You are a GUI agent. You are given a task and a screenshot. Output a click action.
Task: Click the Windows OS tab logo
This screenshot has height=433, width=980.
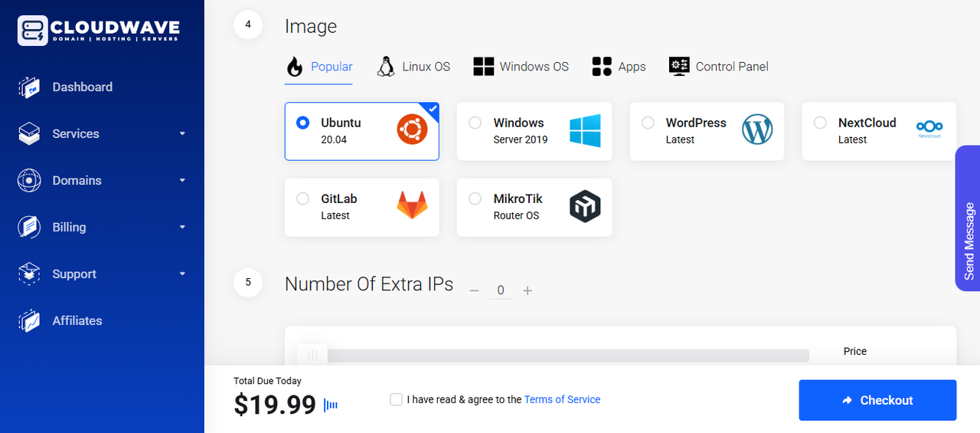click(x=483, y=67)
